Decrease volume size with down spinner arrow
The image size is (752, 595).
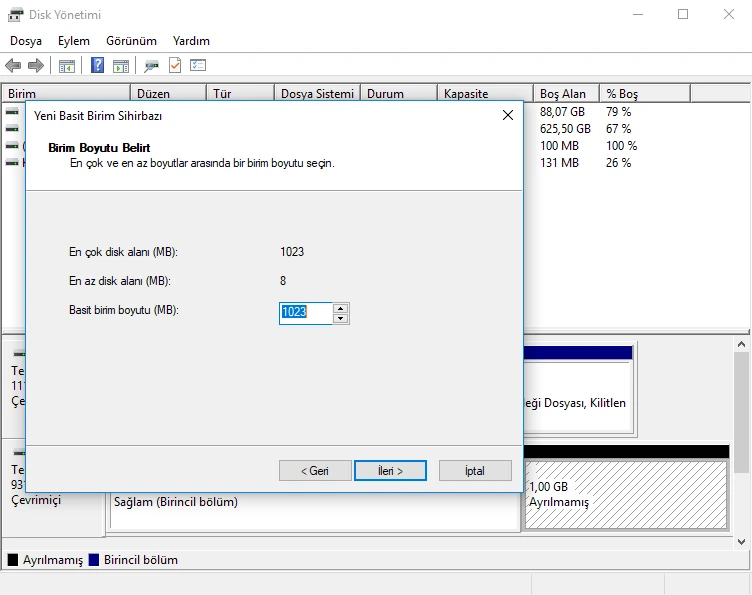pyautogui.click(x=341, y=318)
